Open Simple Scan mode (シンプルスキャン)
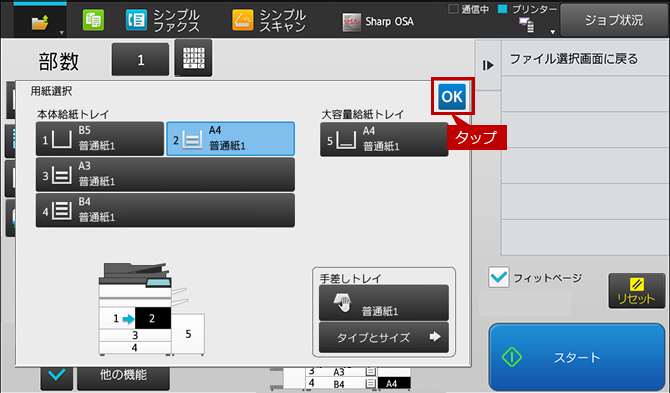 tap(269, 21)
